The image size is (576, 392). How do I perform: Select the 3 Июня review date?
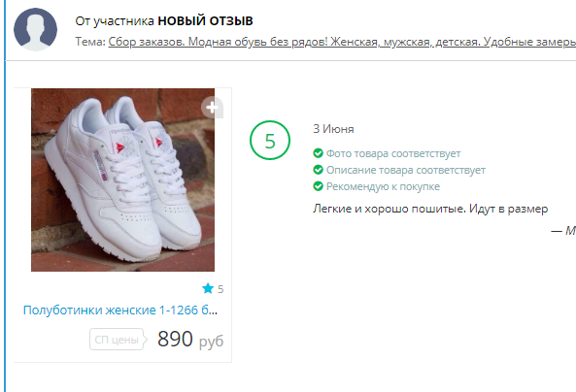pyautogui.click(x=333, y=129)
